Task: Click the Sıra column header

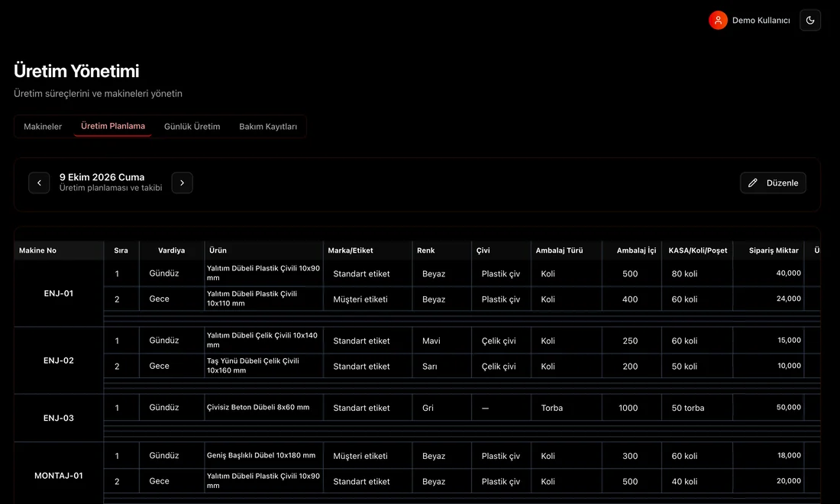Action: click(121, 250)
